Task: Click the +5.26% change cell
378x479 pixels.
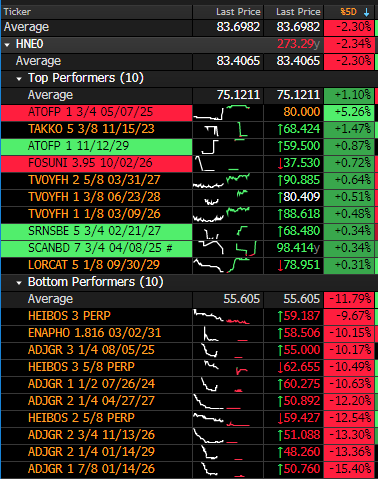Action: (x=349, y=112)
